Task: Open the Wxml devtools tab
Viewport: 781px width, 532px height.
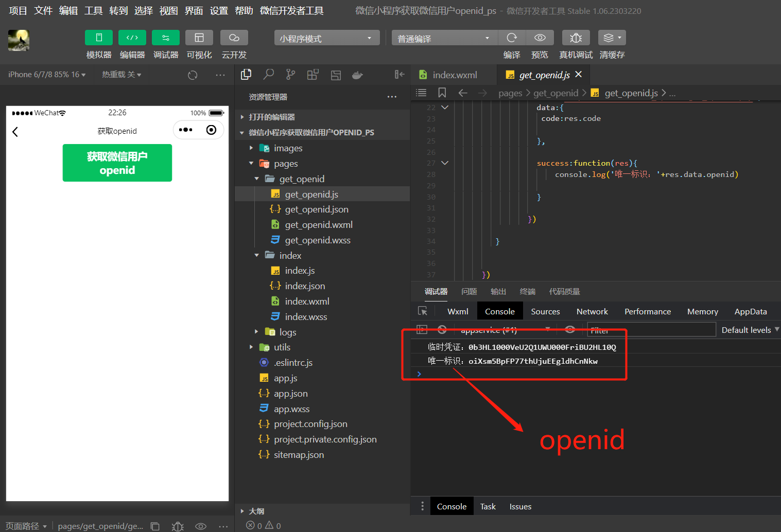Action: point(458,312)
